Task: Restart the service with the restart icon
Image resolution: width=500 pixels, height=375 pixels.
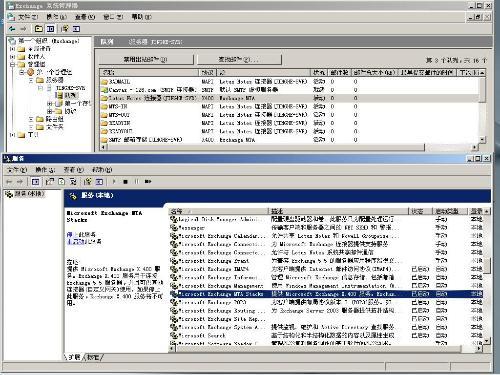Action: coord(148,182)
